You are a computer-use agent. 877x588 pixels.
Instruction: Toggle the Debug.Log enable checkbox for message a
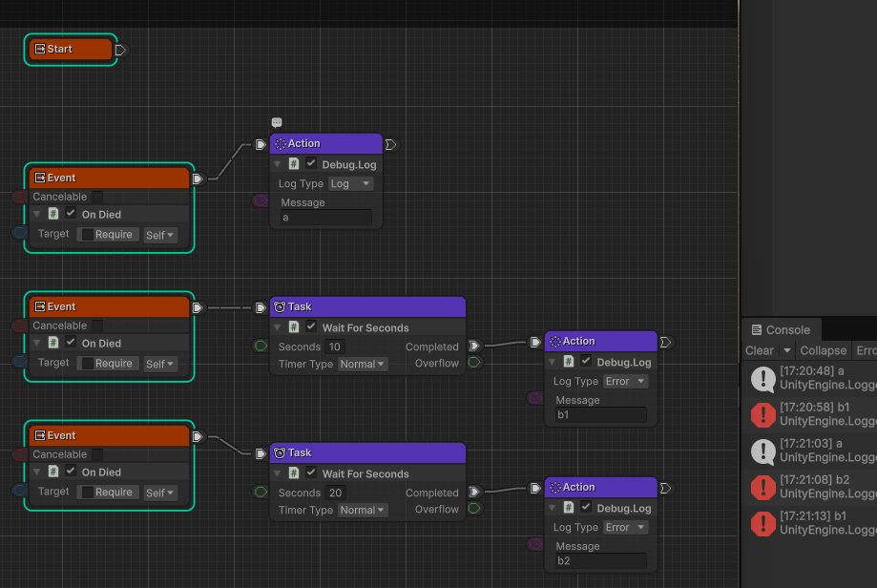point(311,164)
